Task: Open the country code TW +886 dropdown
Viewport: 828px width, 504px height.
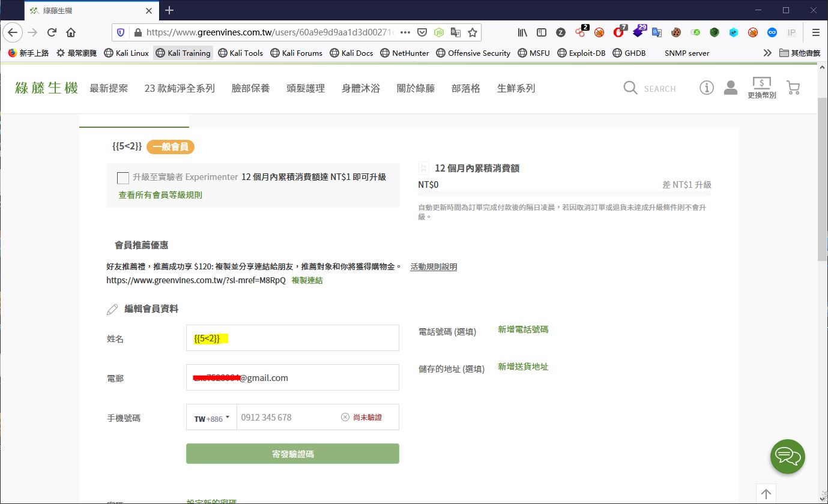Action: 212,418
